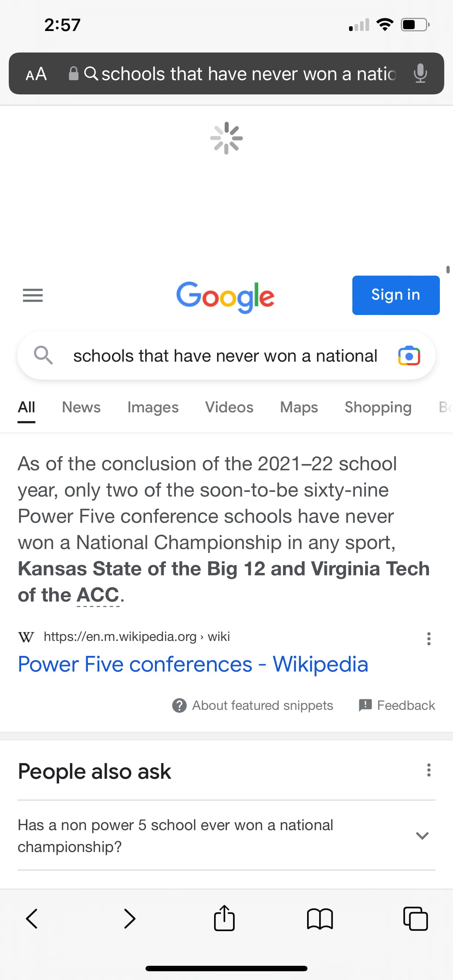The width and height of the screenshot is (453, 980).
Task: Show all open Safari tabs
Action: coord(415,919)
